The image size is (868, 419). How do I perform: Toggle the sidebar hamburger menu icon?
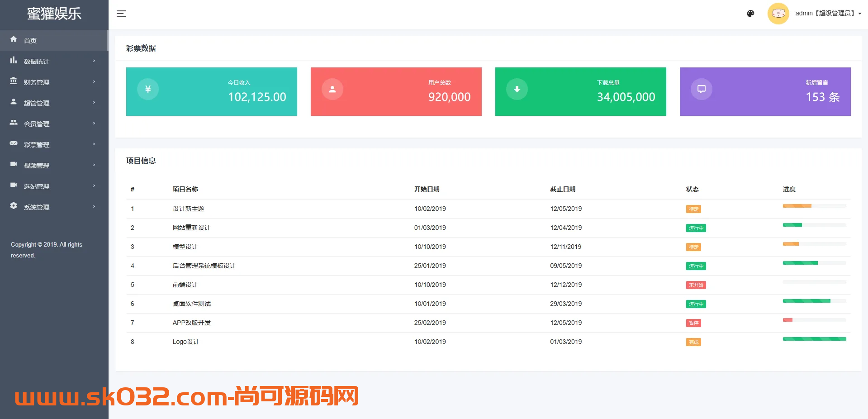[x=121, y=14]
